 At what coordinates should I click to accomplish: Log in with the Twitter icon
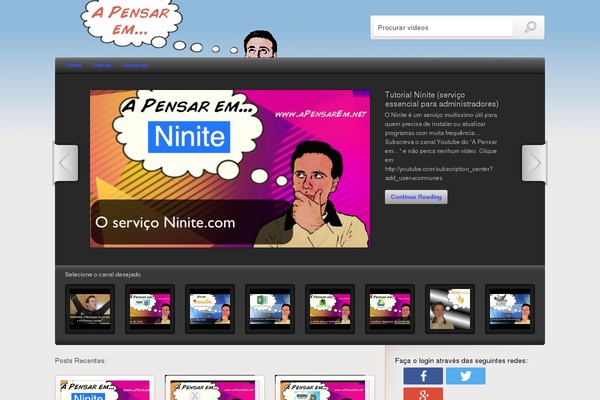[x=466, y=376]
